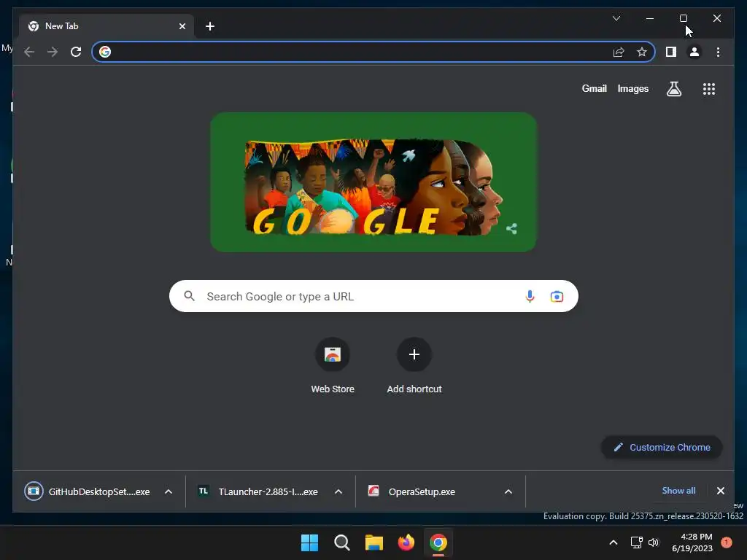747x560 pixels.
Task: Open the tab search chevron
Action: click(616, 18)
